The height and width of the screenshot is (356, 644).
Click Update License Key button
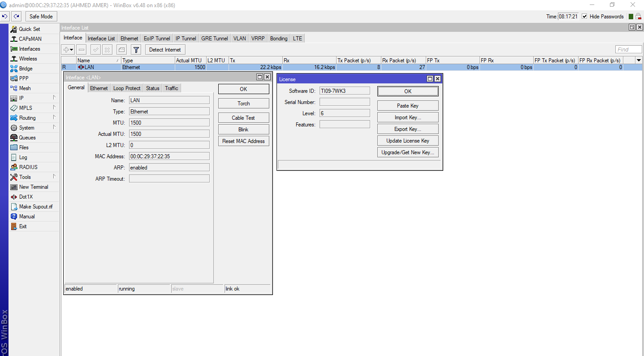407,141
